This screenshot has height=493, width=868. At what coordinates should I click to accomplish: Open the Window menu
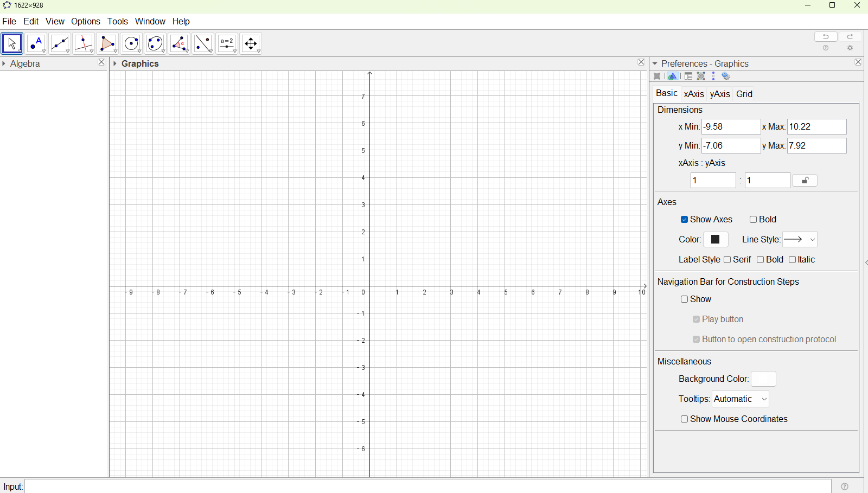click(x=150, y=21)
